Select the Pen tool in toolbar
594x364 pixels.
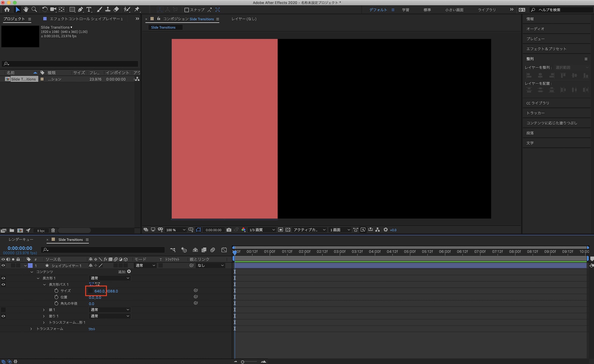click(80, 10)
